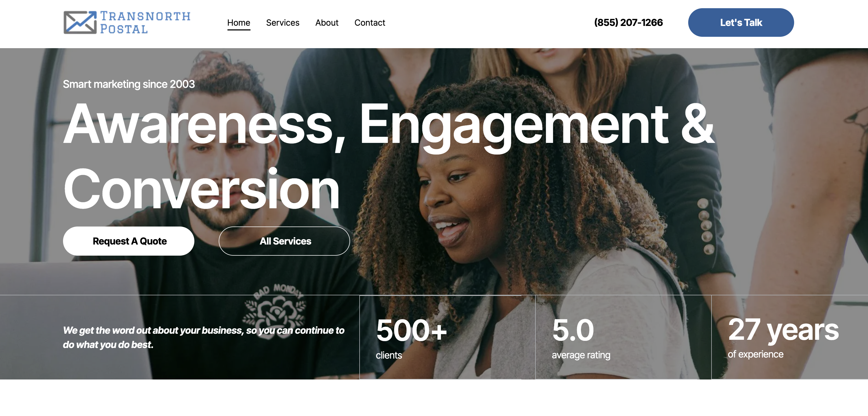Select Contact in the navigation bar
The height and width of the screenshot is (416, 868).
click(x=370, y=22)
